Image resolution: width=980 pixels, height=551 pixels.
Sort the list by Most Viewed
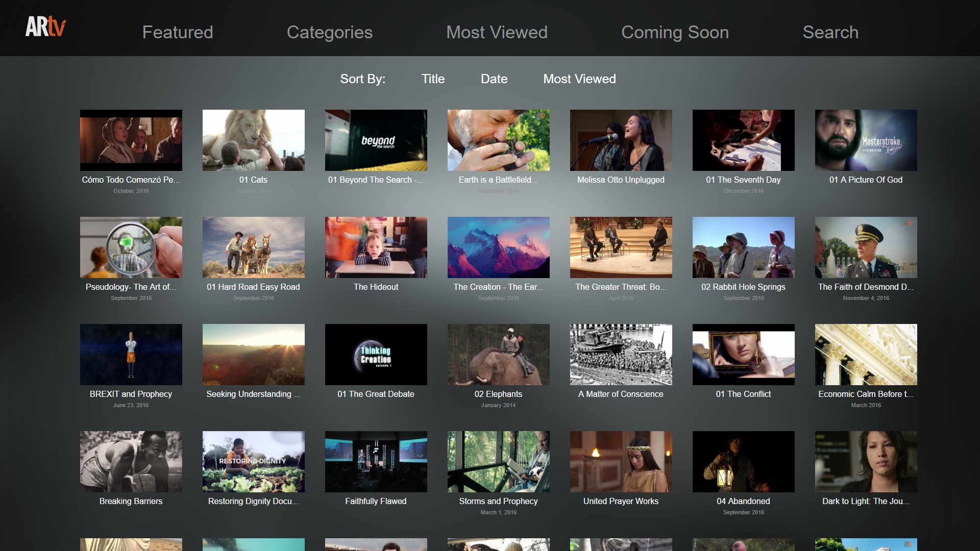(579, 79)
